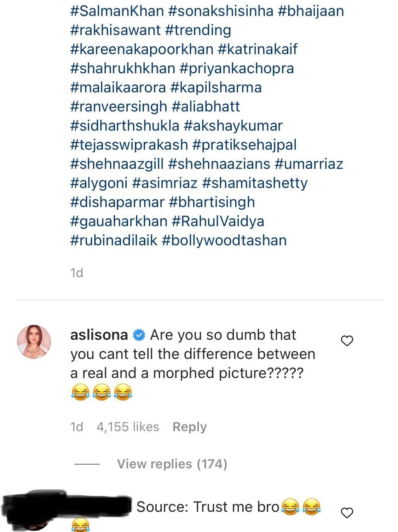The image size is (398, 532).
Task: Tap the blue verified badge next to aslisona
Action: pos(139,335)
